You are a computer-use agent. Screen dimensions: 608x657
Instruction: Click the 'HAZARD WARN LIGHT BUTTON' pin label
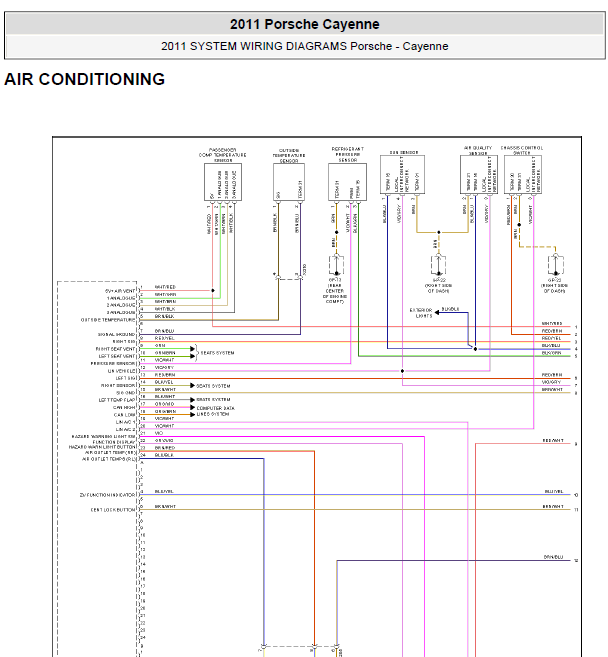click(x=102, y=447)
